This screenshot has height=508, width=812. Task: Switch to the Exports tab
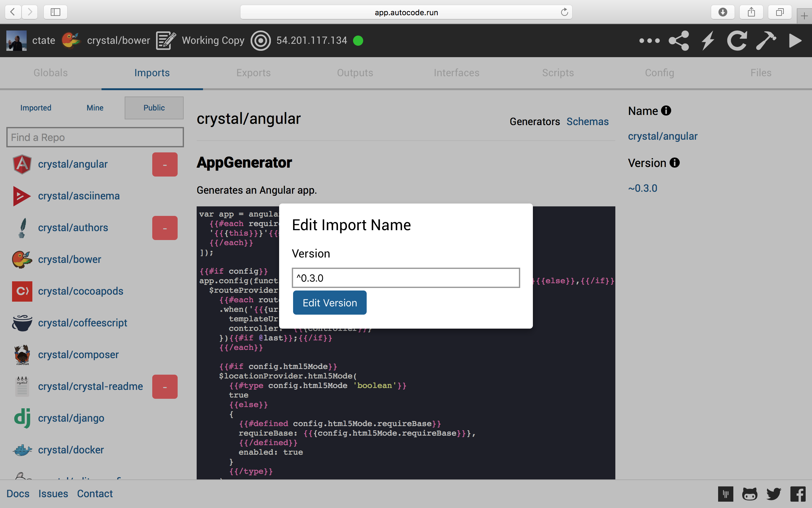pyautogui.click(x=253, y=73)
